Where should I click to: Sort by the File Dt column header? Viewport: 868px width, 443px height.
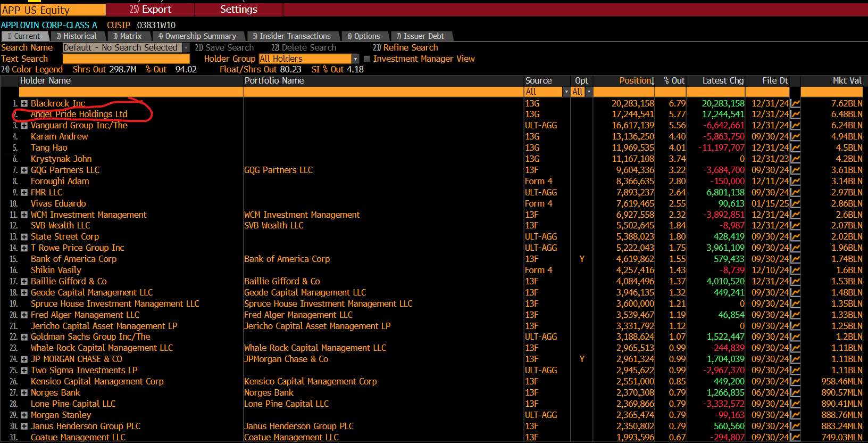[x=775, y=81]
